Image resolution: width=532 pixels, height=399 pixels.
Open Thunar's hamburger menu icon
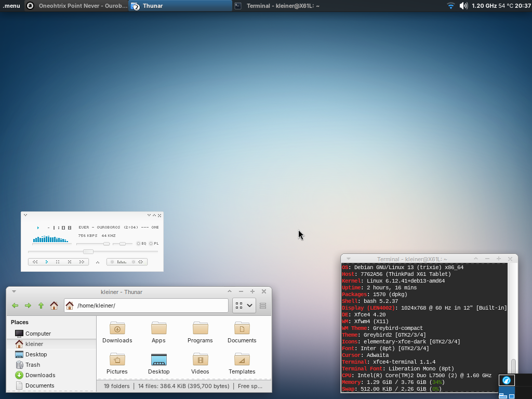[x=263, y=305]
